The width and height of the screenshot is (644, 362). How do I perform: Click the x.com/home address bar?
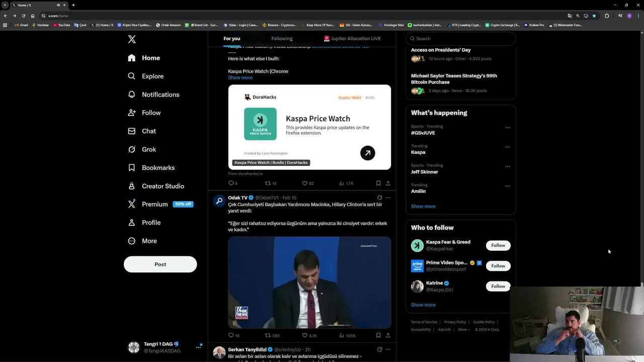(302, 16)
